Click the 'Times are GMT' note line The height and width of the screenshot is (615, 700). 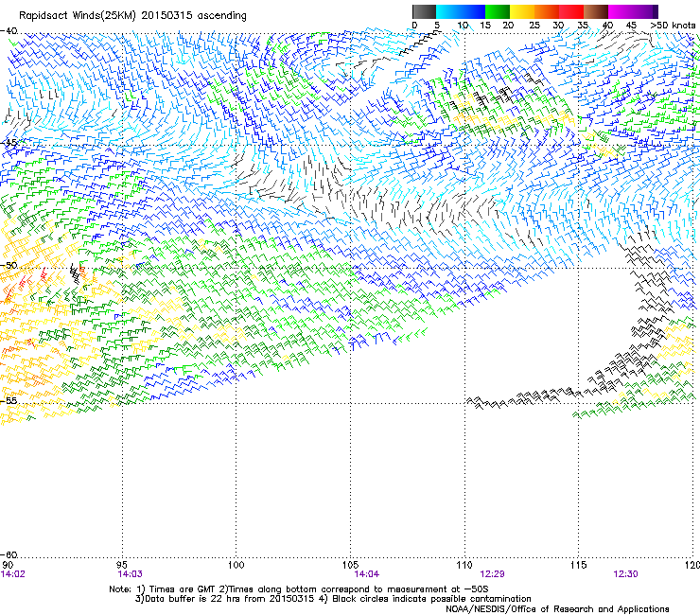point(299,589)
